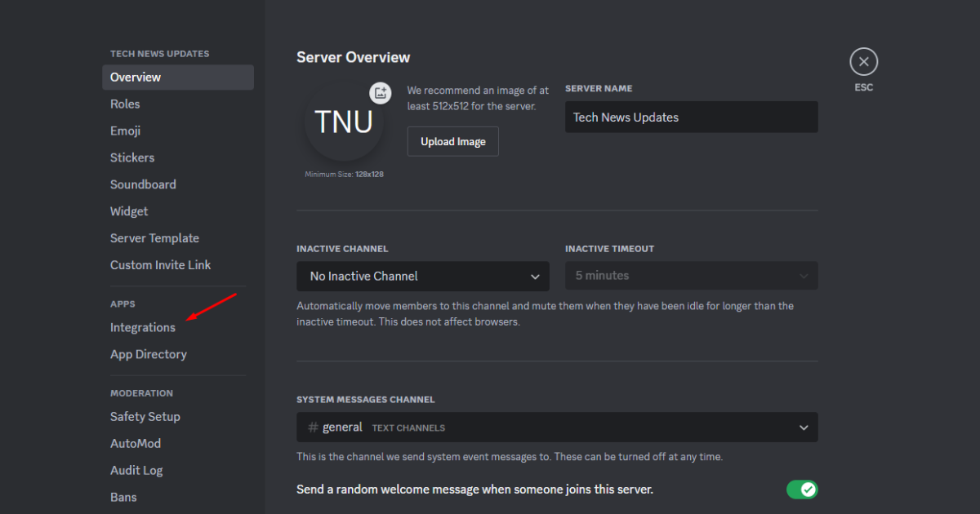Close settings with the ESC circle icon
Image resolution: width=980 pixels, height=514 pixels.
(x=863, y=62)
